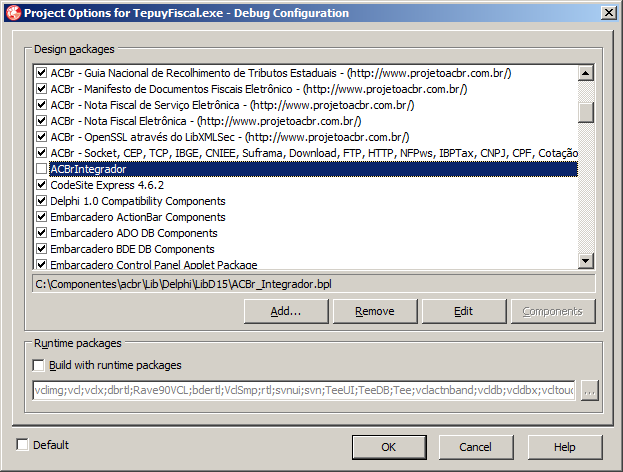Select ACBr Socket, CEP, TCP, IBGE row

314,153
